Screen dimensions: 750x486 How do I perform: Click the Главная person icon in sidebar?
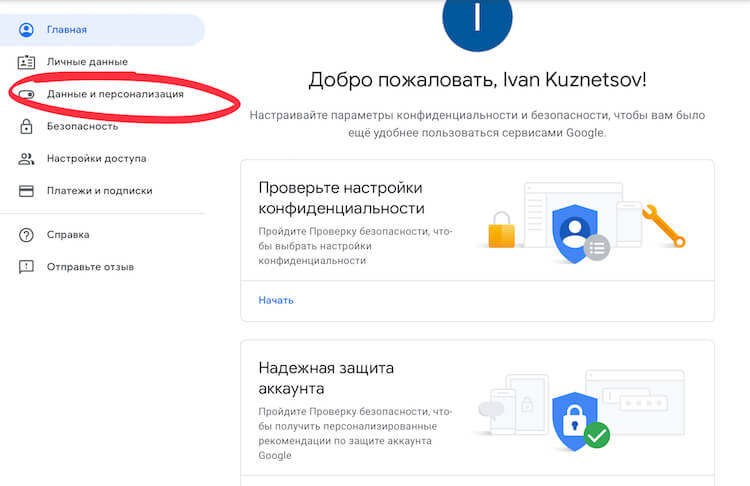pyautogui.click(x=27, y=30)
